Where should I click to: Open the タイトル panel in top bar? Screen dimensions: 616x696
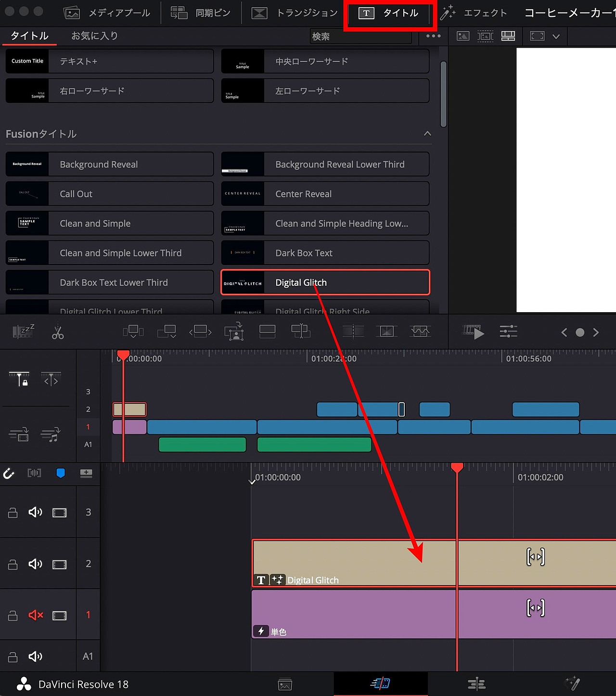389,13
